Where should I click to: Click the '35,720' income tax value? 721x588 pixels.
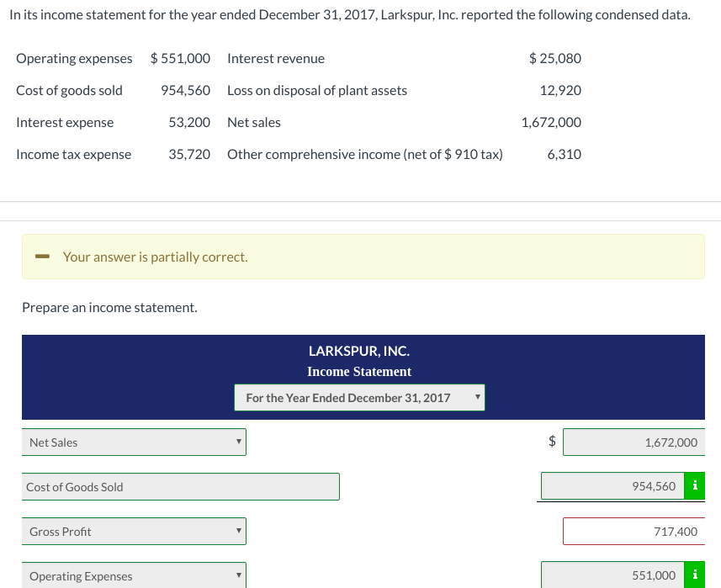click(x=189, y=154)
